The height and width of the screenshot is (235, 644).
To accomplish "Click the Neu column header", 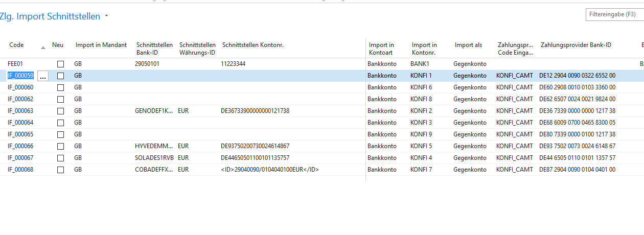I will tap(58, 45).
